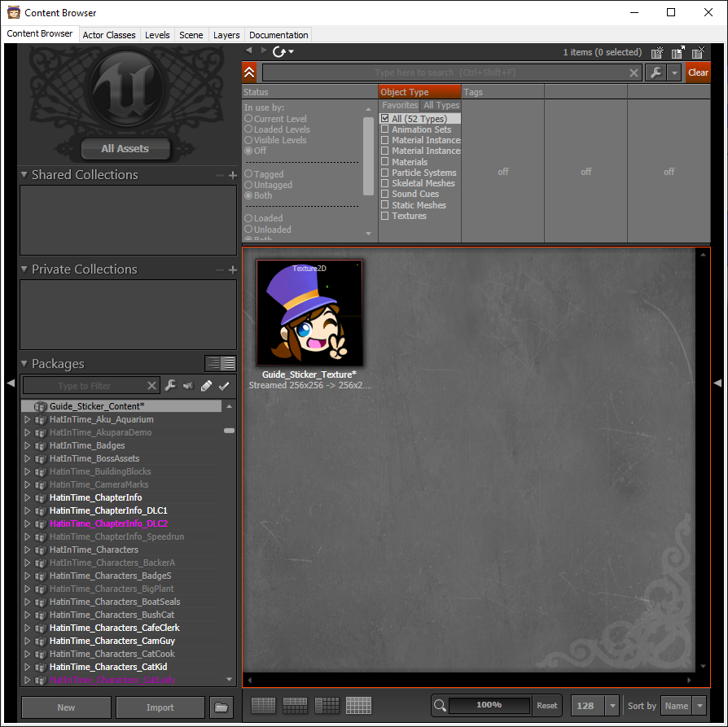Switch packages to flat list view icon
Screen dimensions: 728x727
tap(229, 363)
